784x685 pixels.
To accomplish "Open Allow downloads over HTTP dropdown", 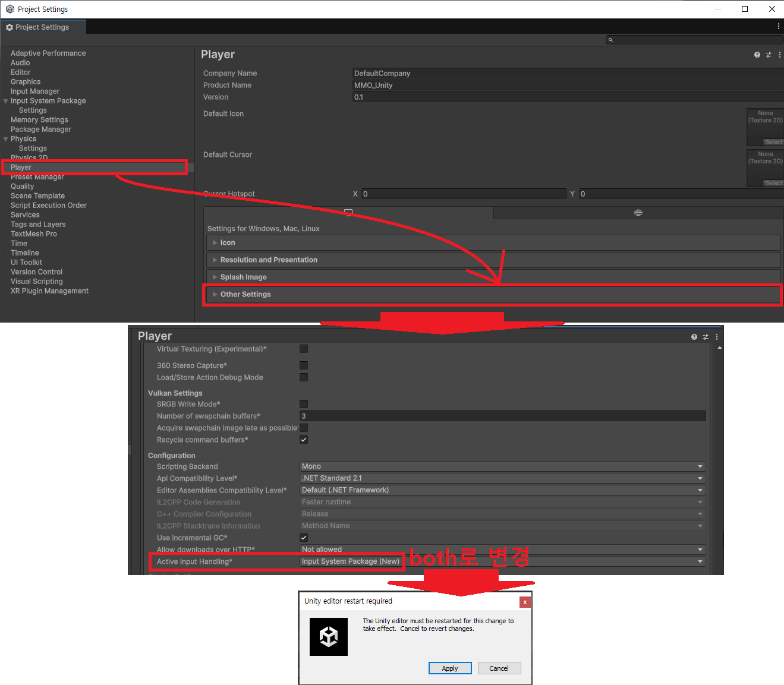I will pyautogui.click(x=503, y=550).
